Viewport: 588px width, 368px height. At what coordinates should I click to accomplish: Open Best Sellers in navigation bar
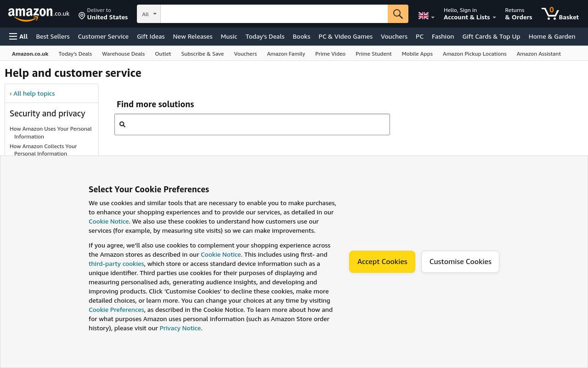tap(53, 36)
